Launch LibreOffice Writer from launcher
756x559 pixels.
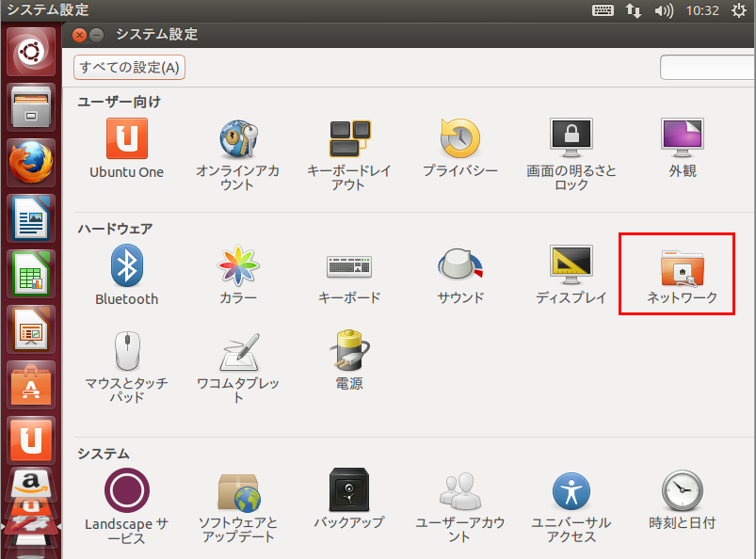pyautogui.click(x=31, y=218)
